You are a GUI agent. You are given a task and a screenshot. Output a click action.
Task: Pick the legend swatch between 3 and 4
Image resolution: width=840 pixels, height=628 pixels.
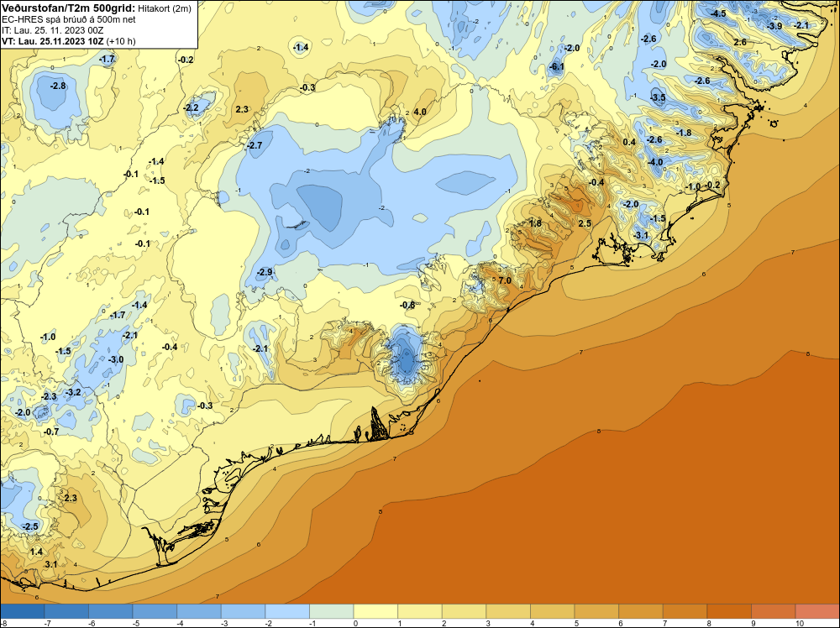click(508, 611)
